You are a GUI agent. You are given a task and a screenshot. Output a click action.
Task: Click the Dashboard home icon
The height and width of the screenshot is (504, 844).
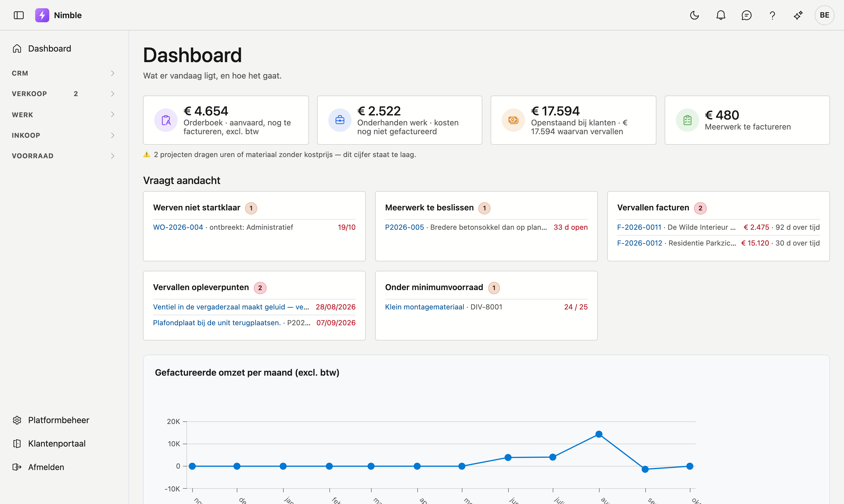pos(17,49)
